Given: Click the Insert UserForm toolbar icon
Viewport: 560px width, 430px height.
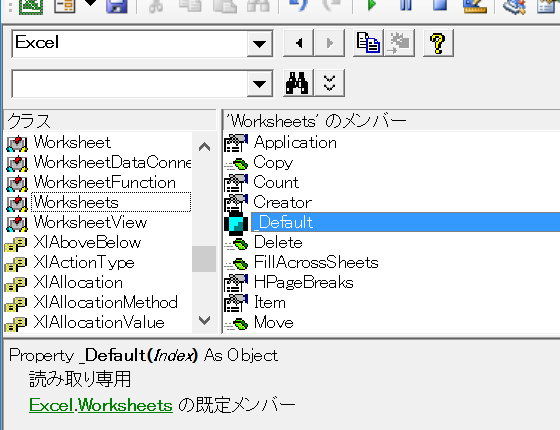Looking at the screenshot, I should coord(65,6).
